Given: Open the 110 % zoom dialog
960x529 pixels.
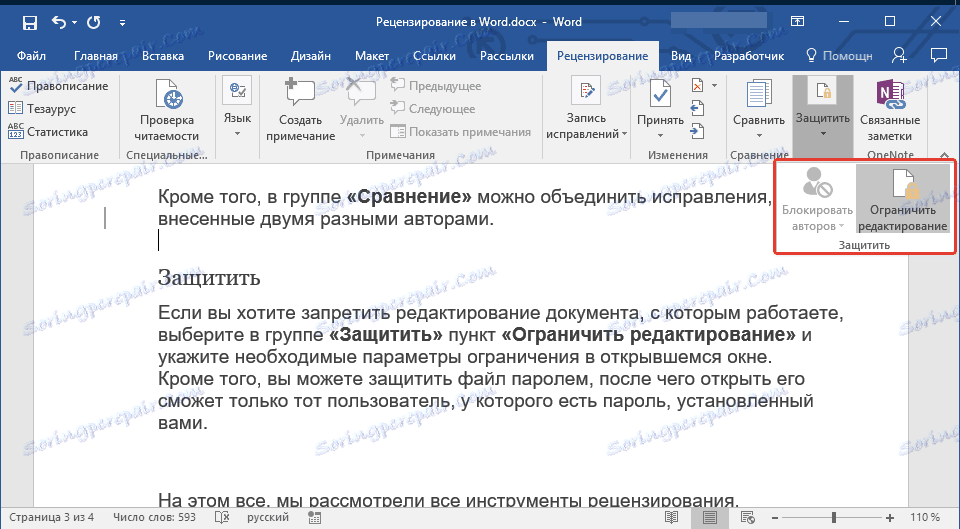Looking at the screenshot, I should tap(925, 517).
